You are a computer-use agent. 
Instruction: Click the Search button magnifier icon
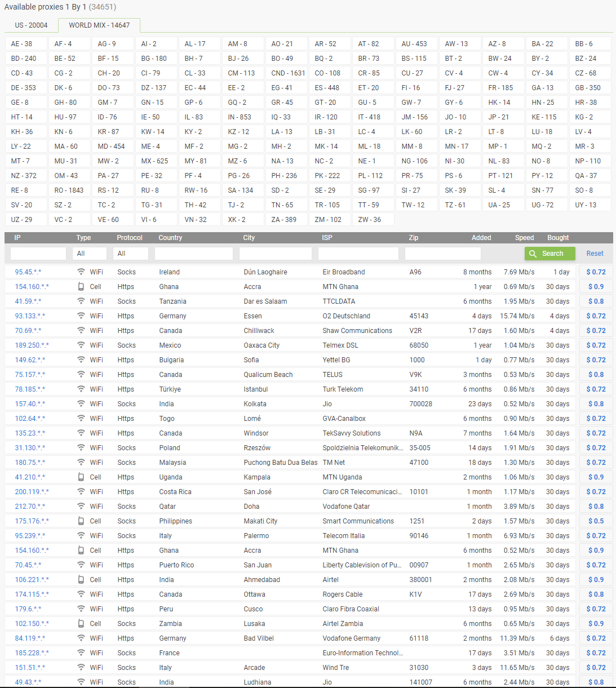pyautogui.click(x=533, y=254)
